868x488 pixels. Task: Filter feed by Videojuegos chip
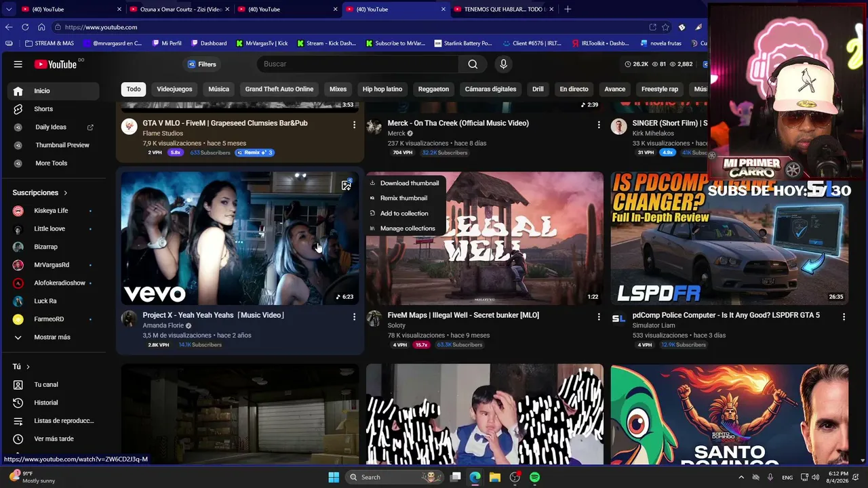click(x=174, y=89)
